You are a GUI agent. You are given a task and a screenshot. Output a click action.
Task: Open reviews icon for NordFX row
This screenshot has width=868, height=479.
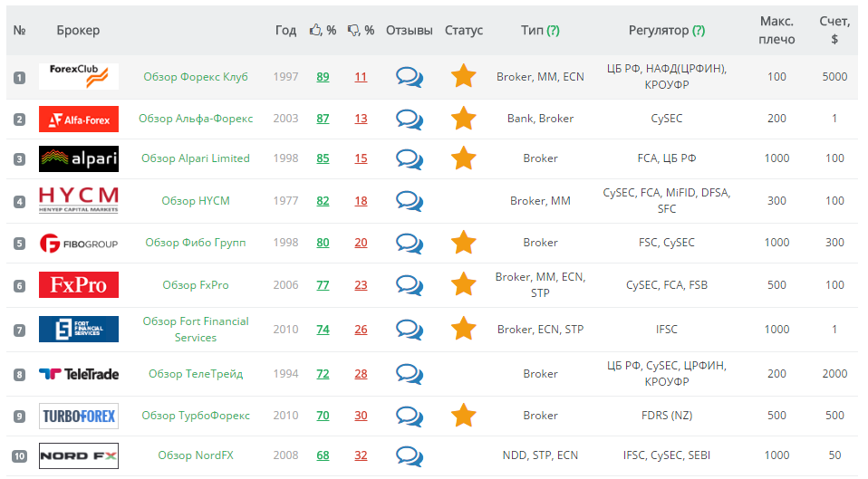[x=410, y=455]
